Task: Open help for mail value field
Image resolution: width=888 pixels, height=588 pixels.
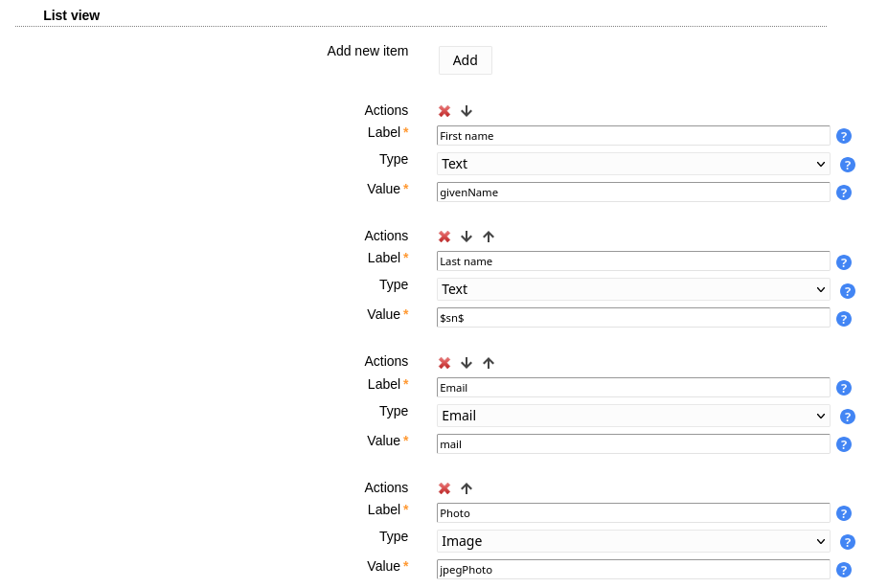Action: 844,444
